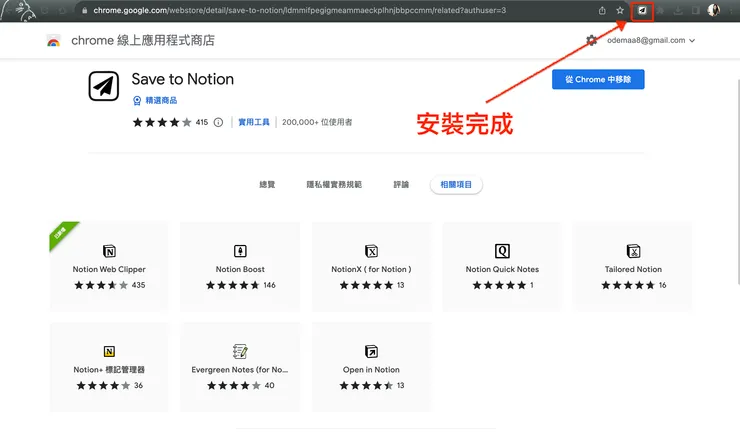
Task: Click the 415 ratings count
Action: click(202, 122)
